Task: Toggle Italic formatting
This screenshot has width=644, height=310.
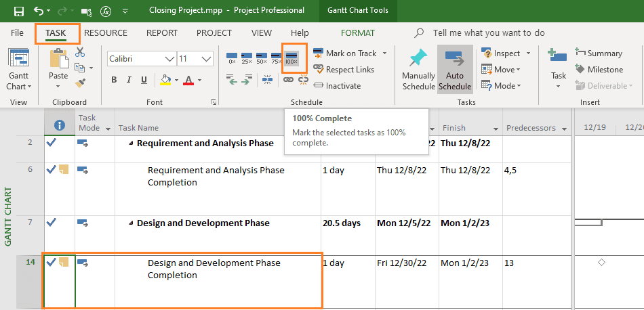Action: (x=129, y=80)
